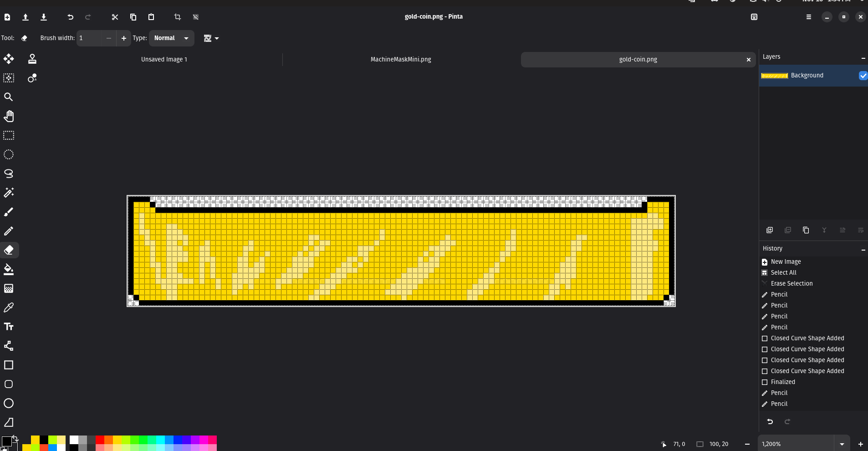
Task: Select the Lasso Select tool
Action: coord(9,174)
